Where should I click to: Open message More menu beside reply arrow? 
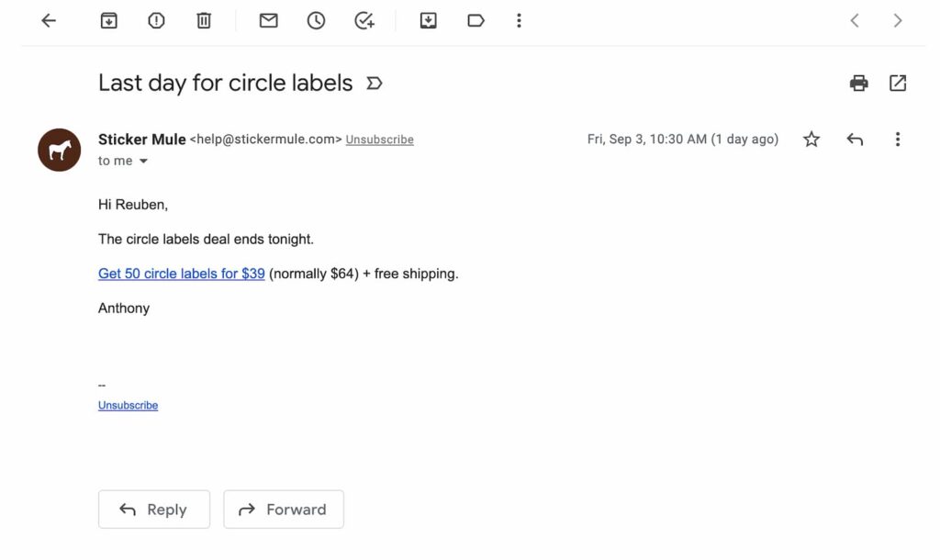[x=897, y=140]
